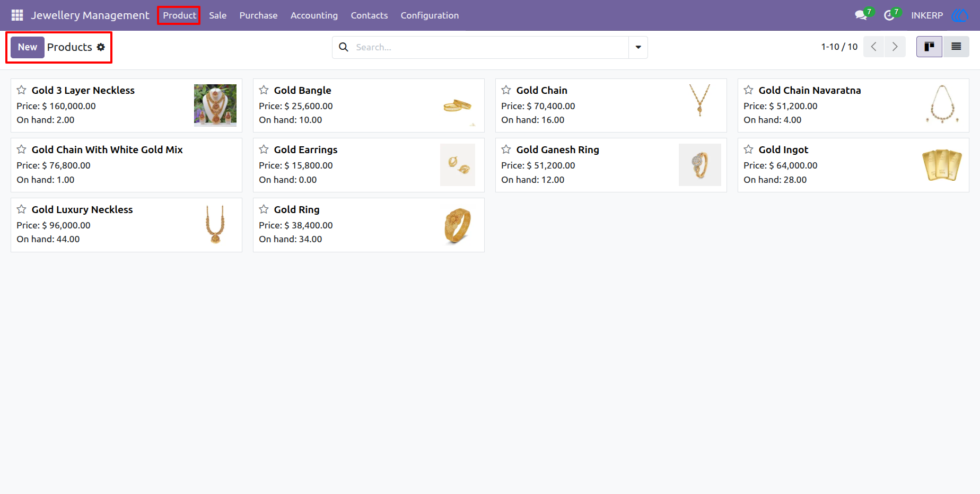
Task: Favorite Gold 3 Layer Neckless star
Action: 21,90
